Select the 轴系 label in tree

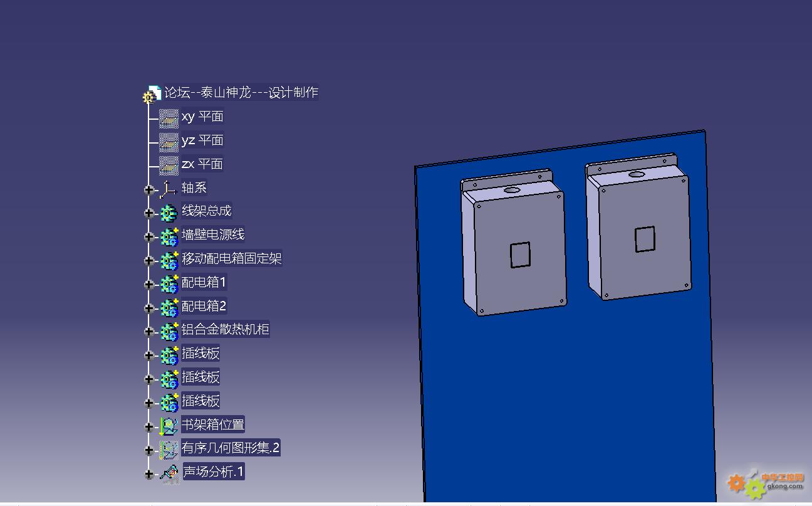pyautogui.click(x=194, y=187)
